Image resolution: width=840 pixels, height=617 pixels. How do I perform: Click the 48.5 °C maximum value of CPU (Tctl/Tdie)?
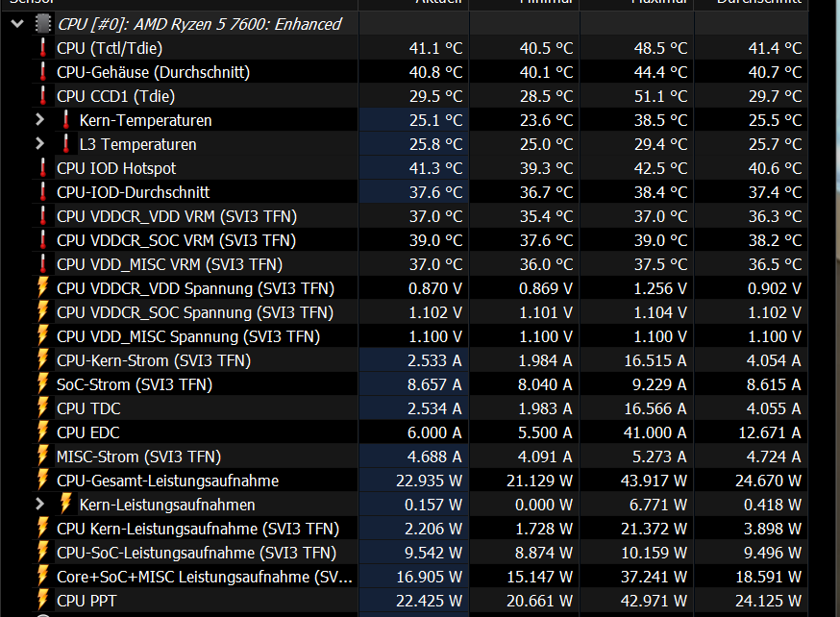(x=660, y=48)
